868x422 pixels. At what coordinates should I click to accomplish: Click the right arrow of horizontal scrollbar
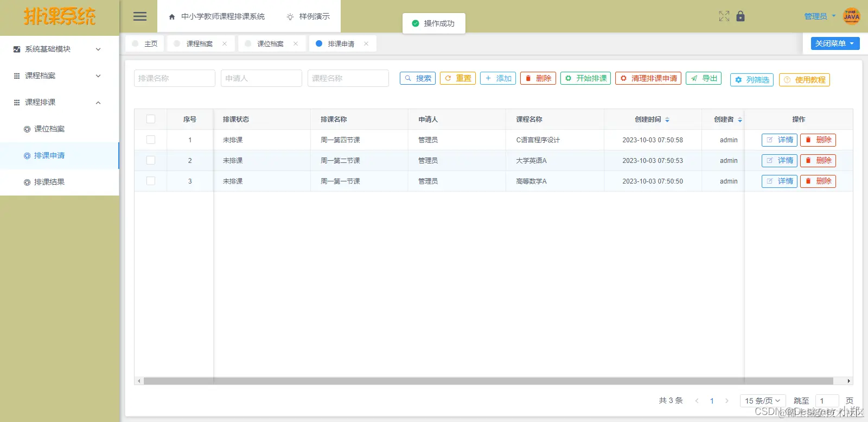pos(849,381)
